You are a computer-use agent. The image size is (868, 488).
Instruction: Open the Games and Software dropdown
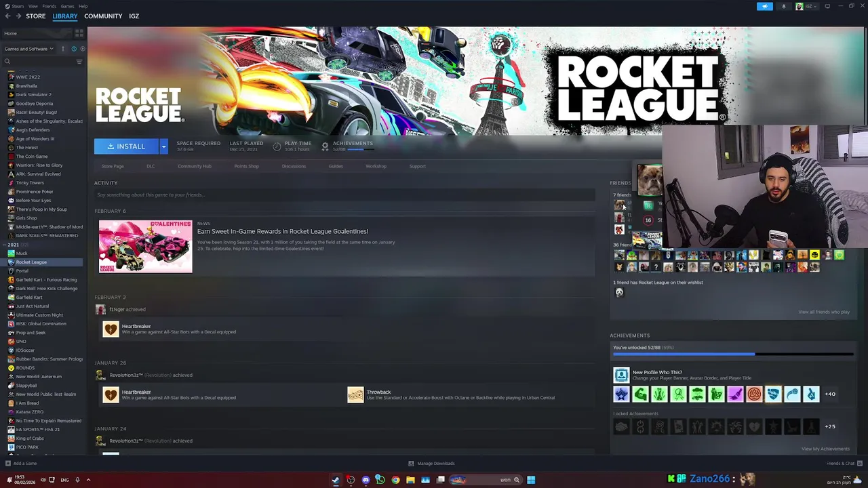pos(29,49)
